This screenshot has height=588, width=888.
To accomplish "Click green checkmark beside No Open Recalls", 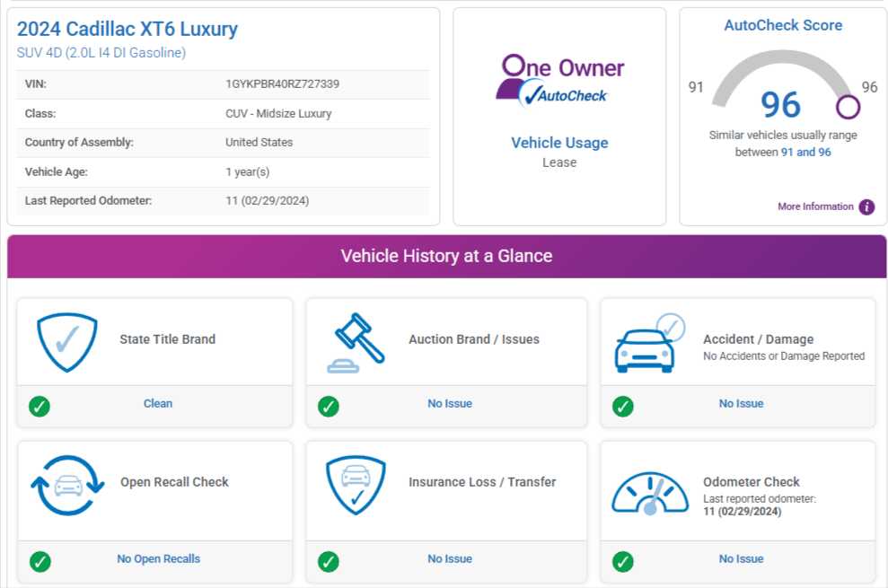I will [40, 561].
